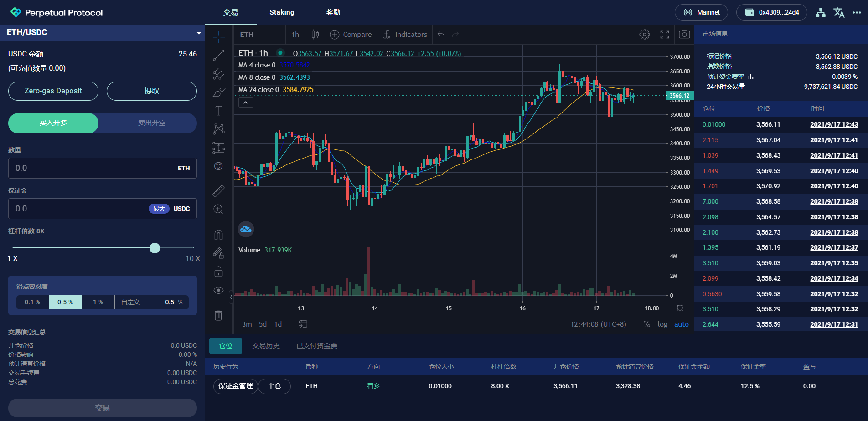The width and height of the screenshot is (868, 421).
Task: Click the Zero-gas Deposit button
Action: [x=53, y=91]
